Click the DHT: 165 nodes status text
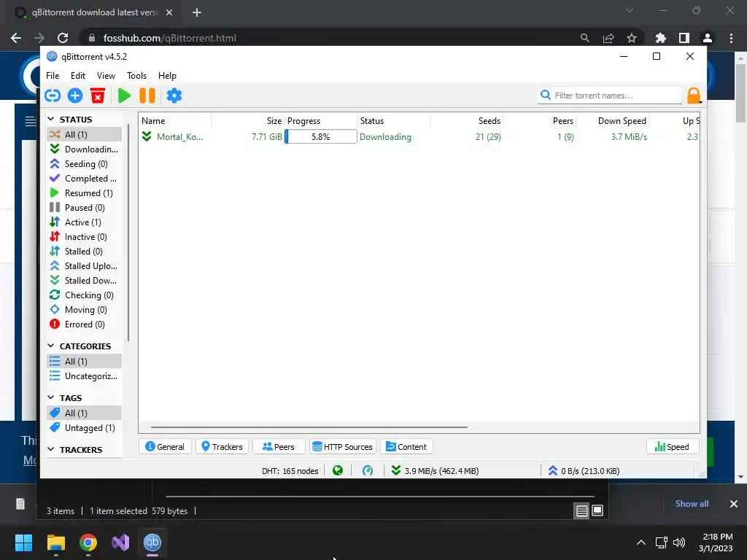The height and width of the screenshot is (560, 747). tap(290, 471)
